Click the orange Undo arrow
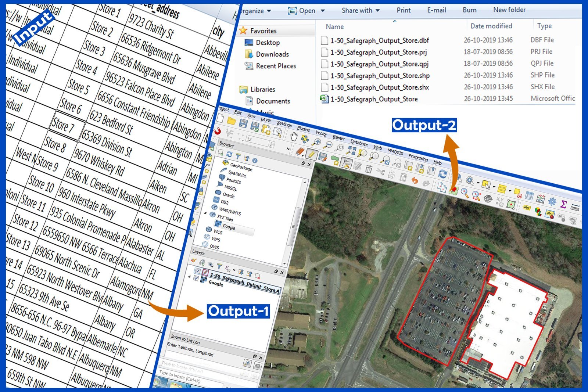 pyautogui.click(x=415, y=180)
